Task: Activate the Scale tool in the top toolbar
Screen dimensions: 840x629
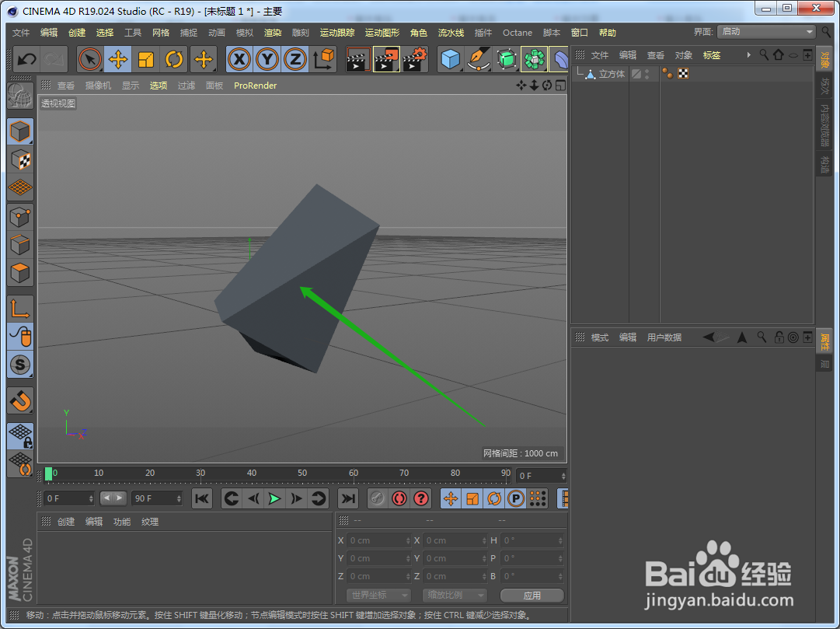Action: click(x=146, y=59)
